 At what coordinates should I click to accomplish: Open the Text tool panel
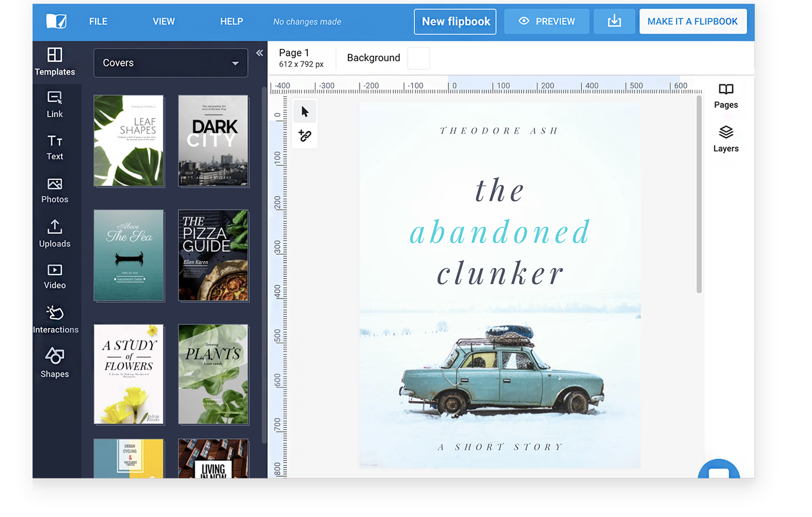55,147
